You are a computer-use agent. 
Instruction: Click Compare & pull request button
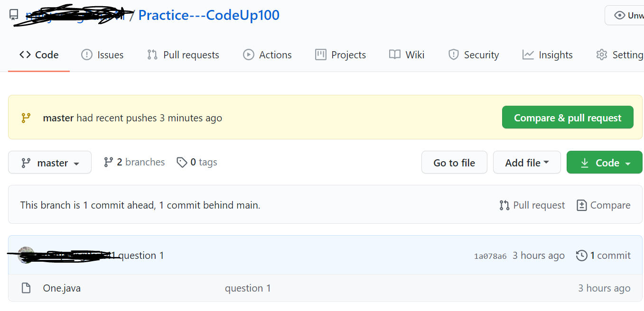[x=568, y=118]
